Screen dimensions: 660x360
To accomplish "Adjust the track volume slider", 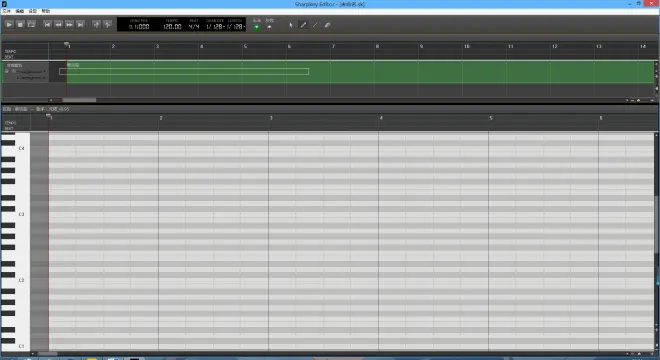I will click(32, 72).
